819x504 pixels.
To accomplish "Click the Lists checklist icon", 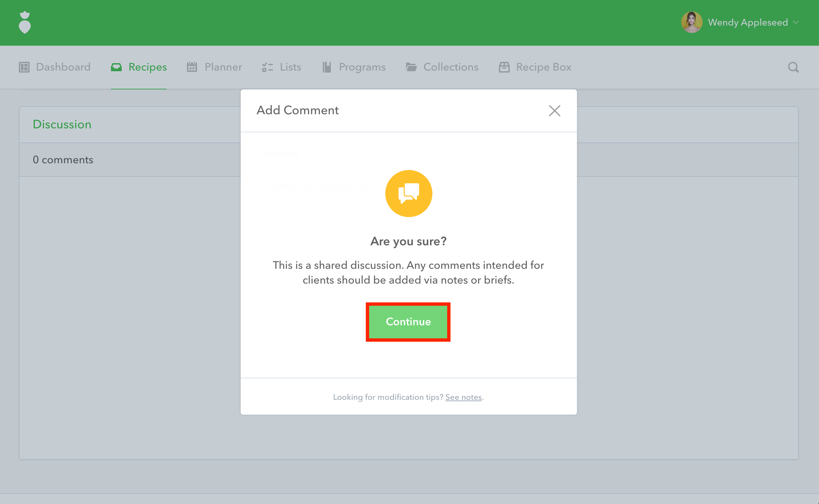I will coord(267,67).
